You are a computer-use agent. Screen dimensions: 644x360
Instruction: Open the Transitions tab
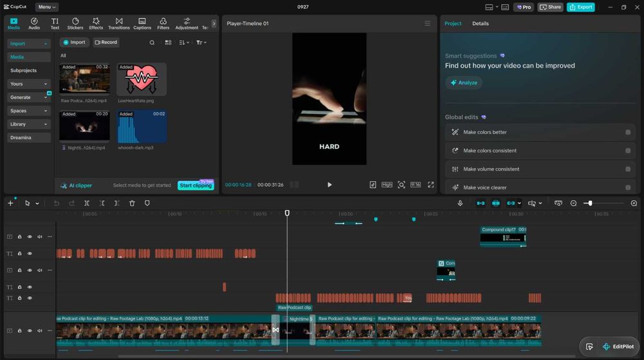tap(118, 23)
